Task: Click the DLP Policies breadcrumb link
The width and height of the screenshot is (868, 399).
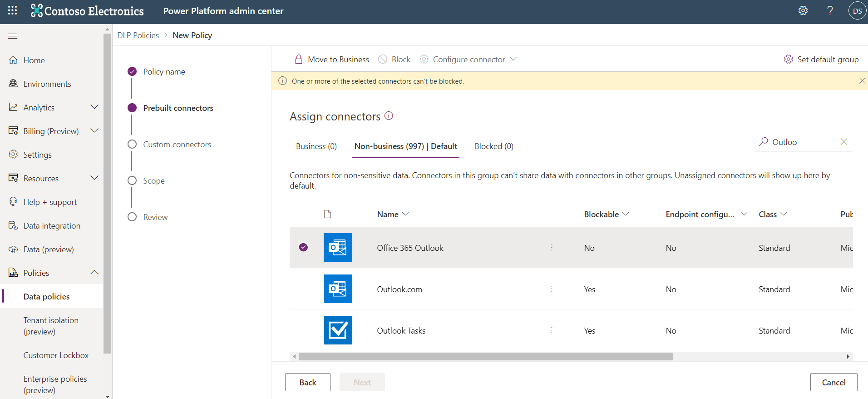Action: [x=138, y=35]
